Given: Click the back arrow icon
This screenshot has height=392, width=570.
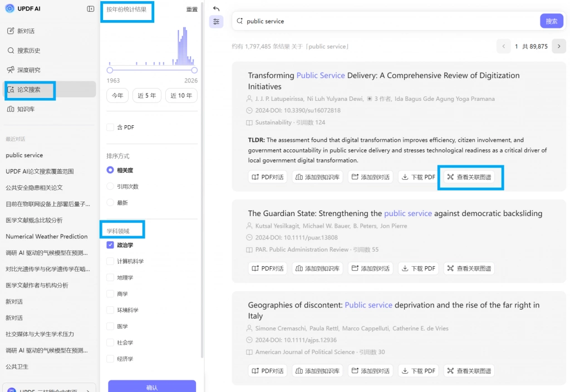Looking at the screenshot, I should pyautogui.click(x=217, y=8).
